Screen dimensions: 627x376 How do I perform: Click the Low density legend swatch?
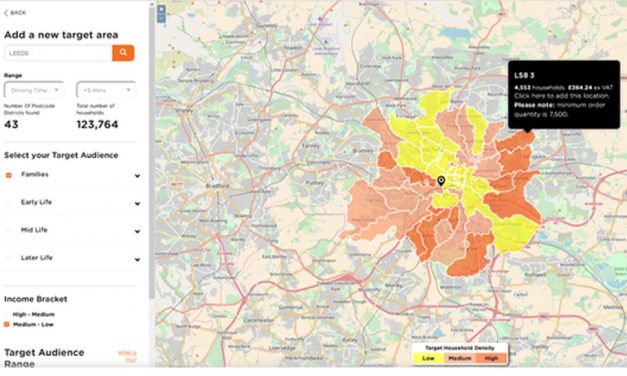point(428,358)
